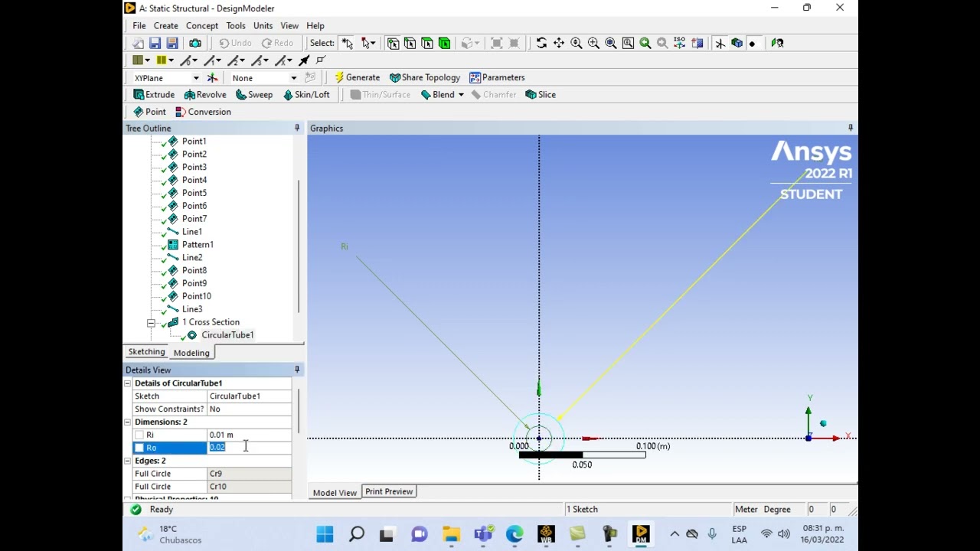
Task: Edit the Ro value field
Action: 249,448
